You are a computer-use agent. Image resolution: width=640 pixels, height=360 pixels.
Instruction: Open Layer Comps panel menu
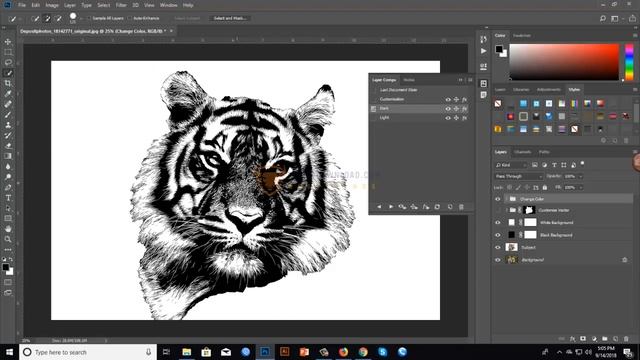pyautogui.click(x=470, y=80)
